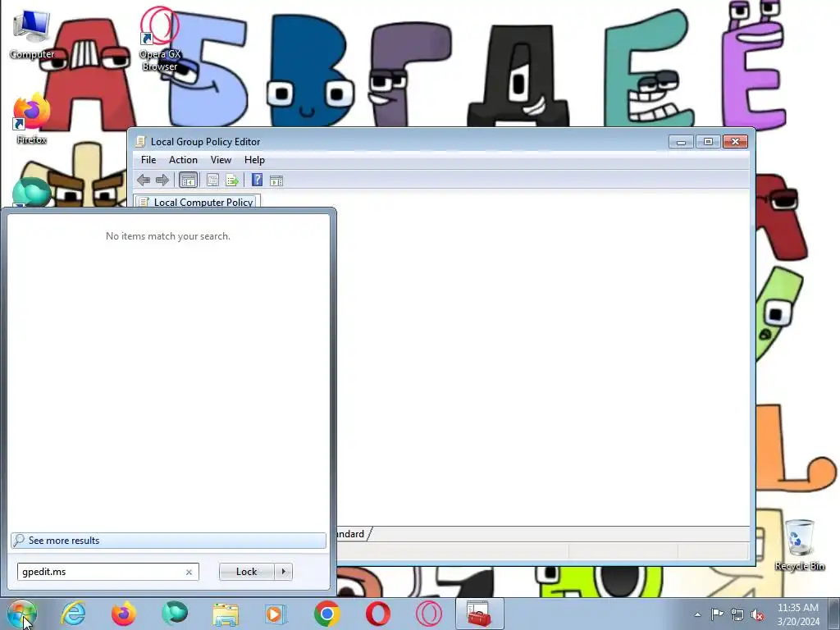
Task: Expand the shutdown options arrow beside Lock
Action: point(283,572)
